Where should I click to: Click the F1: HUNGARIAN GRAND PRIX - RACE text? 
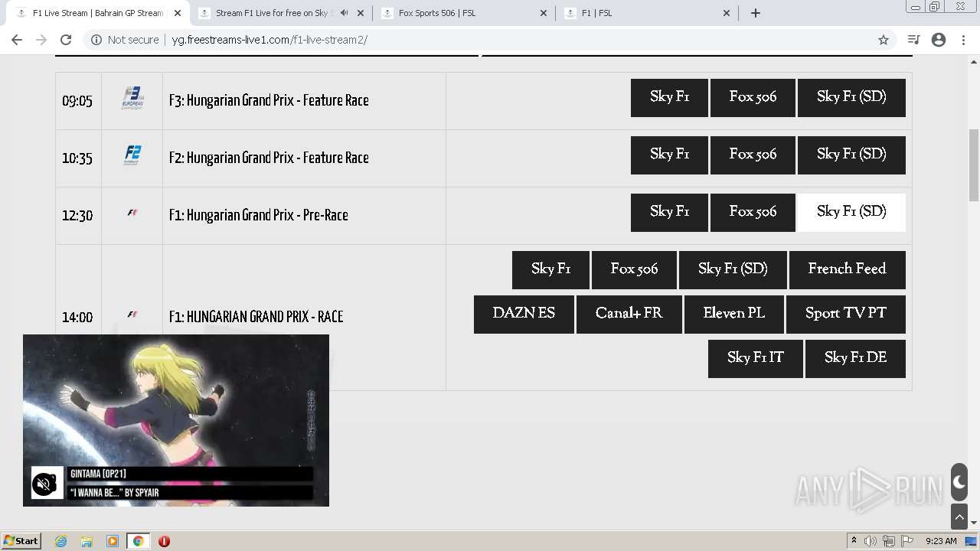point(256,317)
